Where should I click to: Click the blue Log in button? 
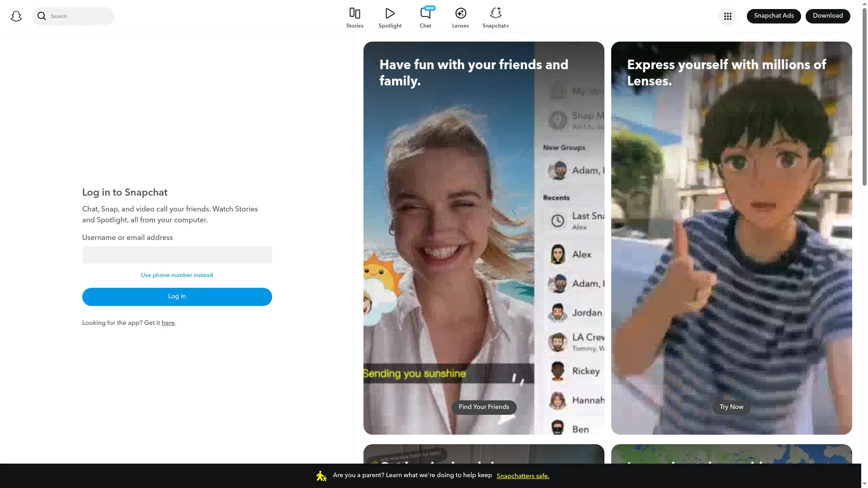[177, 297]
